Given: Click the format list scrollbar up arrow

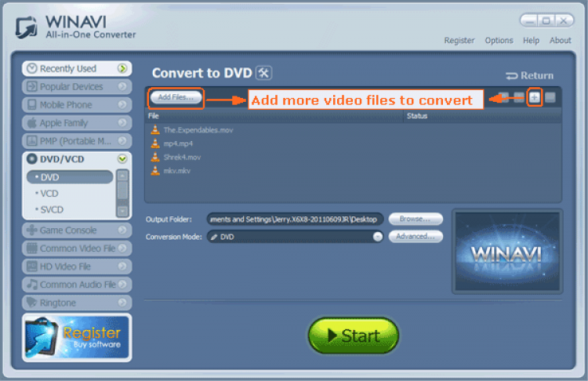Looking at the screenshot, I should [x=122, y=176].
